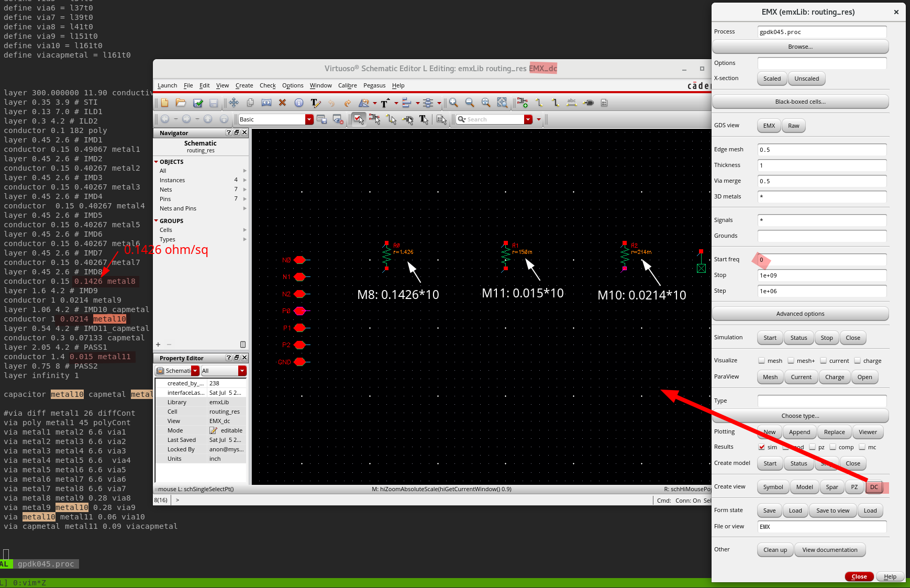The height and width of the screenshot is (588, 910).
Task: Click the Black-boxed cells... button
Action: (800, 102)
